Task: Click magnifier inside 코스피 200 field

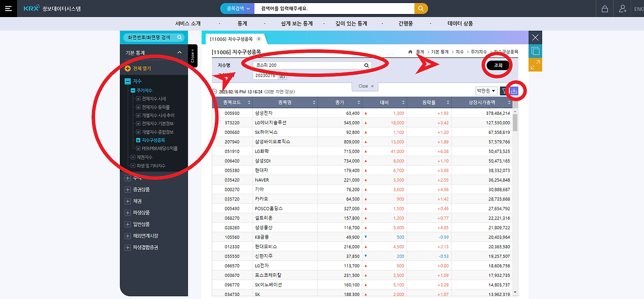Action: pos(367,65)
